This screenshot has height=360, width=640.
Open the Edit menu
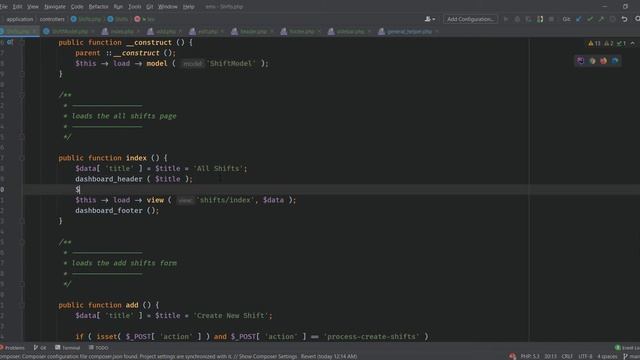pos(17,7)
